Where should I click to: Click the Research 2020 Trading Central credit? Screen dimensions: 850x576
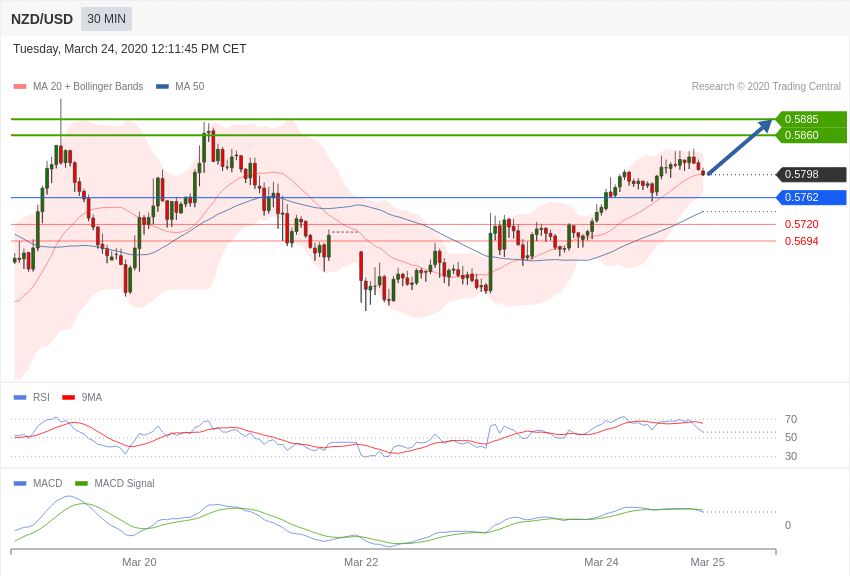point(766,86)
